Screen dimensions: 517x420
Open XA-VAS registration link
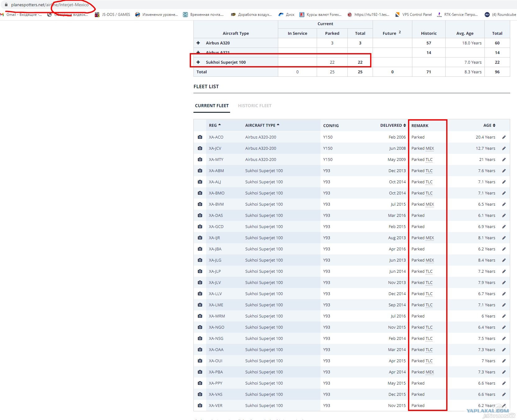[x=215, y=394]
